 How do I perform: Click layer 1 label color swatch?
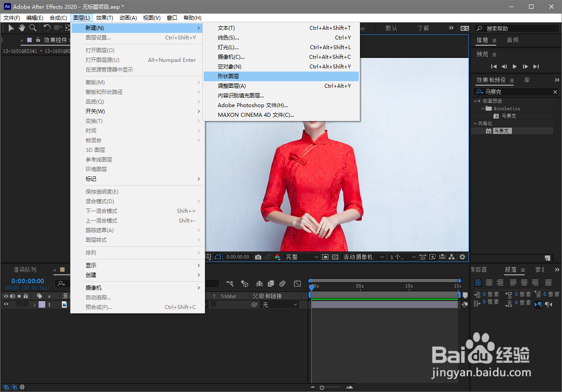click(x=42, y=305)
